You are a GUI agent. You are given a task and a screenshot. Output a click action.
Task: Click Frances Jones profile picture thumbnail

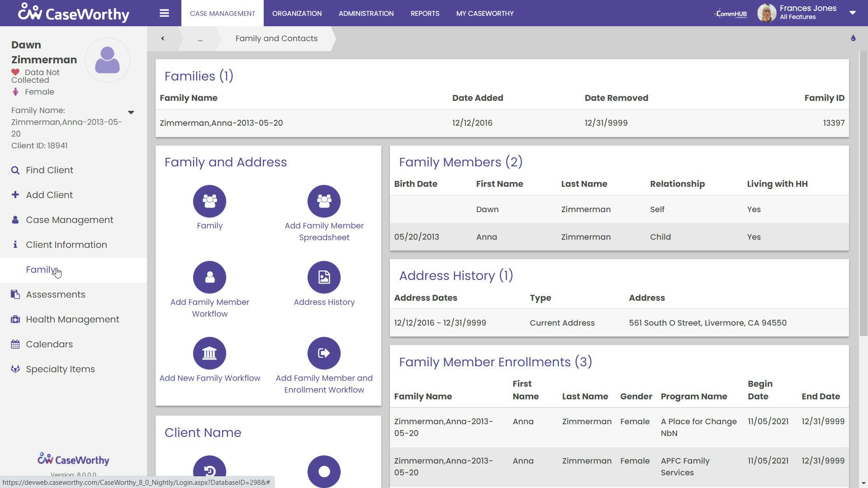click(766, 13)
